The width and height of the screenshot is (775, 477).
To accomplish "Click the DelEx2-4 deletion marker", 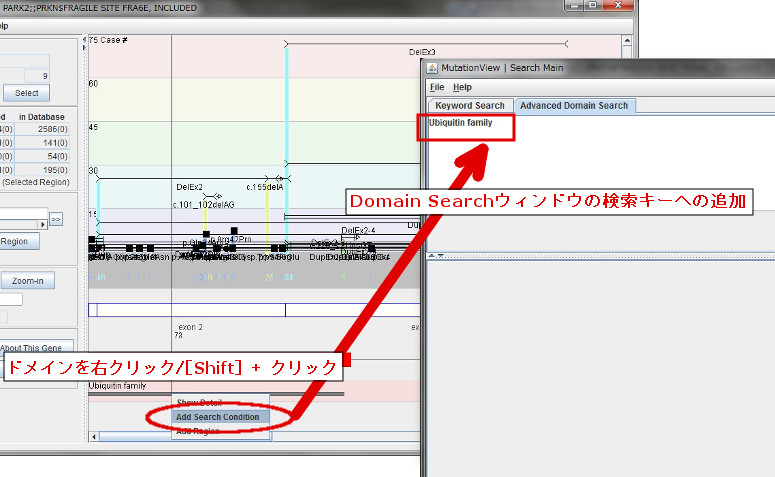I will [x=358, y=230].
